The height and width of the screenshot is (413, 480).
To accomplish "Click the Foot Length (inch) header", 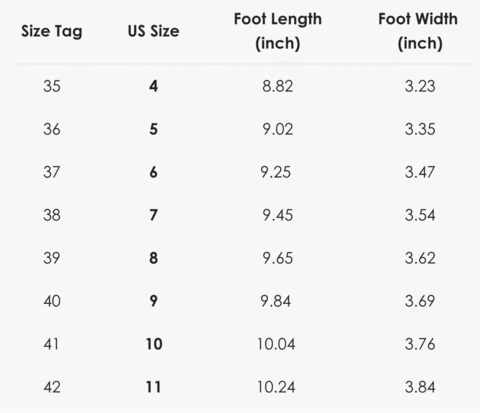I will (278, 31).
